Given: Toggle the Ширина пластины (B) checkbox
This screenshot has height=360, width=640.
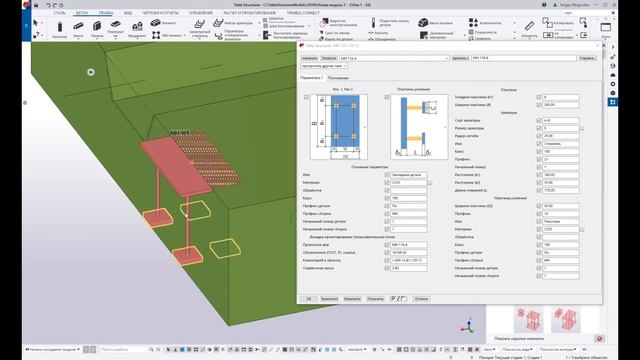Looking at the screenshot, I should tap(539, 105).
